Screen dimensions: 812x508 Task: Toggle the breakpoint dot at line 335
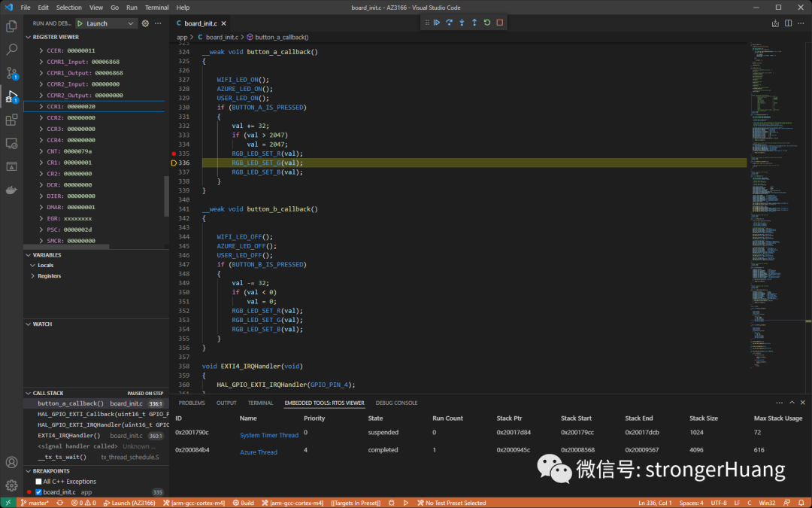tap(174, 154)
